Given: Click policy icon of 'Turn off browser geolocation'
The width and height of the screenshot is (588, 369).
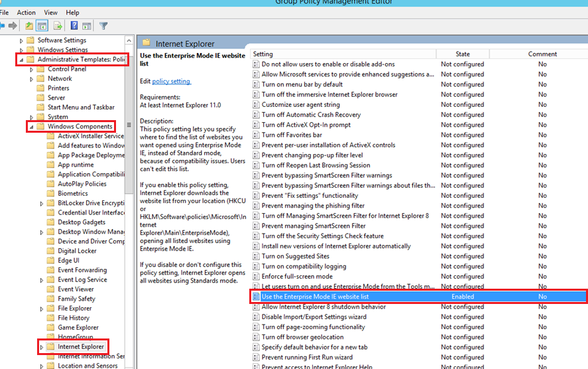Looking at the screenshot, I should point(256,337).
